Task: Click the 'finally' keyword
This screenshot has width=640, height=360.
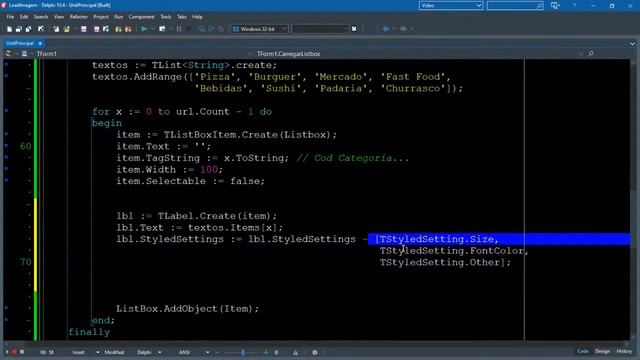Action: (89, 332)
